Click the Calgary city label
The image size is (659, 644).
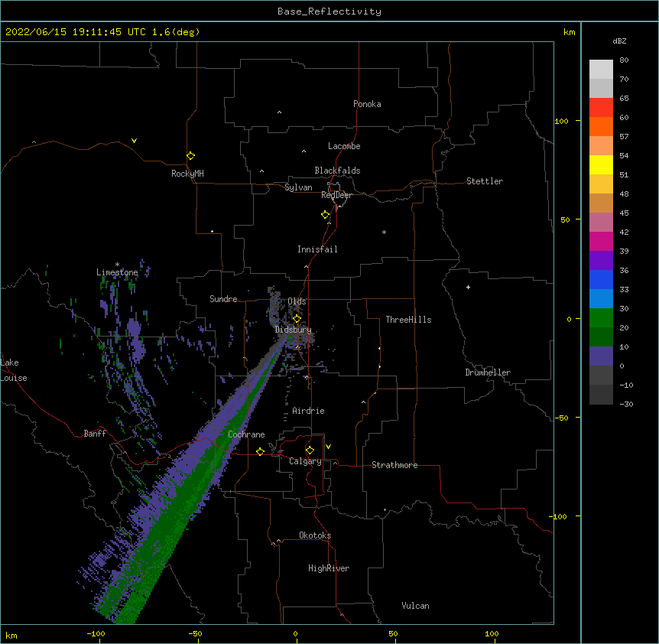coord(305,461)
